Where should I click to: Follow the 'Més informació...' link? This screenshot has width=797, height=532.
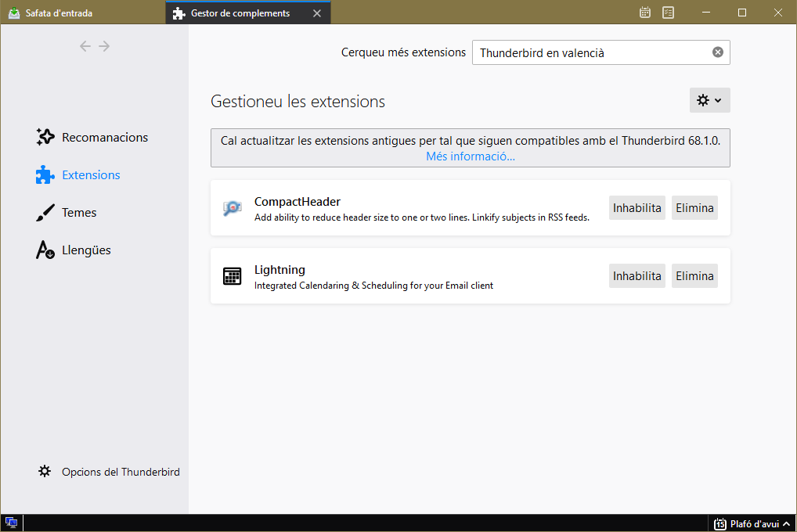pos(471,156)
